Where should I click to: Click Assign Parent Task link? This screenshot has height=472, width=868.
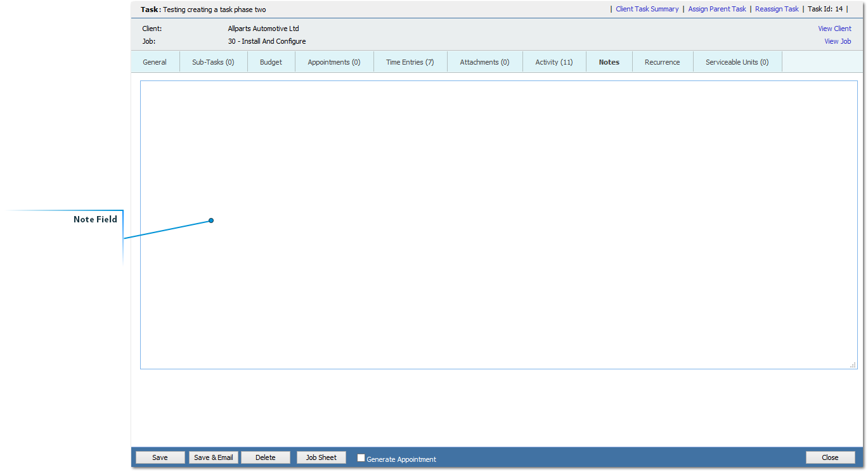click(x=717, y=9)
